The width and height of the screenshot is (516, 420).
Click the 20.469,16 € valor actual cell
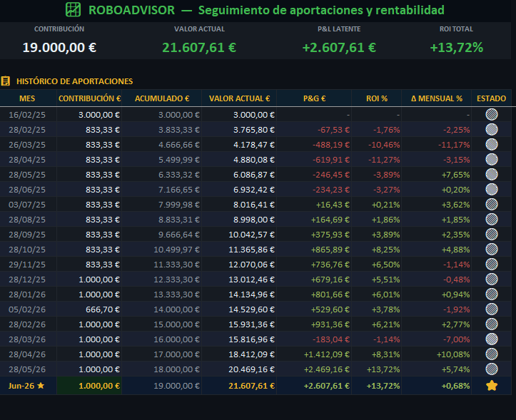pyautogui.click(x=239, y=369)
